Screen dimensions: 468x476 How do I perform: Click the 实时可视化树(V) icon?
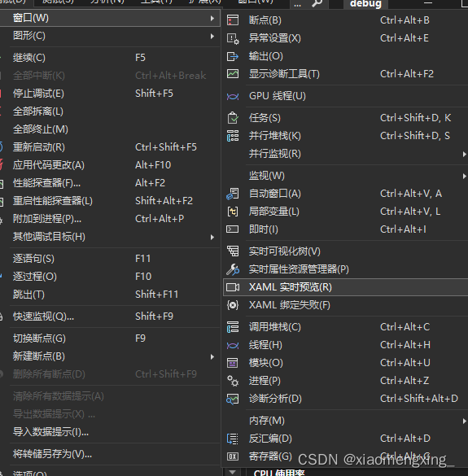[233, 251]
